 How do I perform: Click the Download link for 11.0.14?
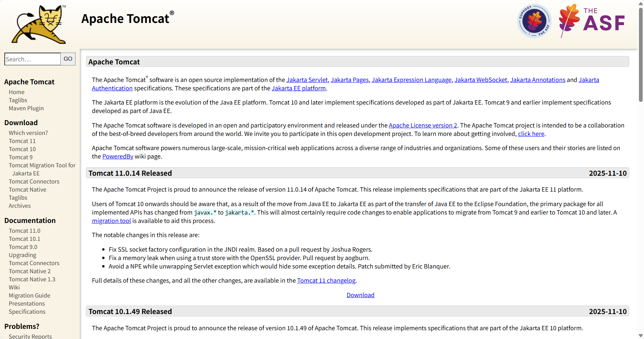pos(360,295)
